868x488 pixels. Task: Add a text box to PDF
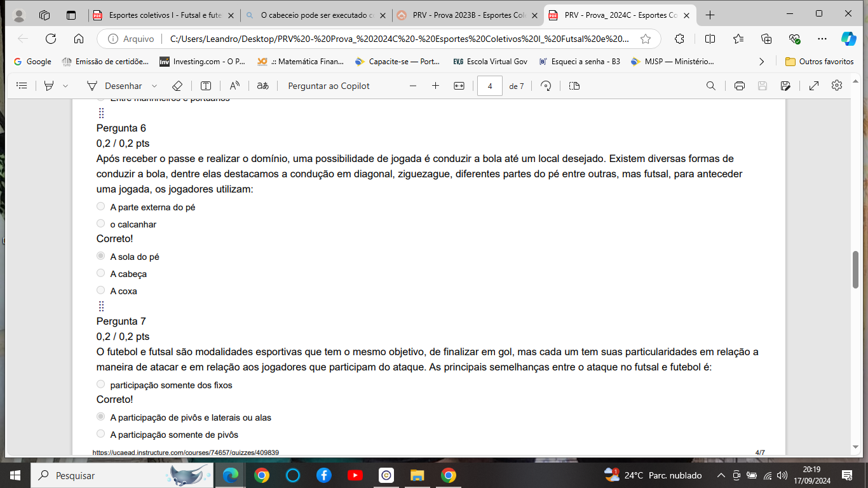[206, 86]
